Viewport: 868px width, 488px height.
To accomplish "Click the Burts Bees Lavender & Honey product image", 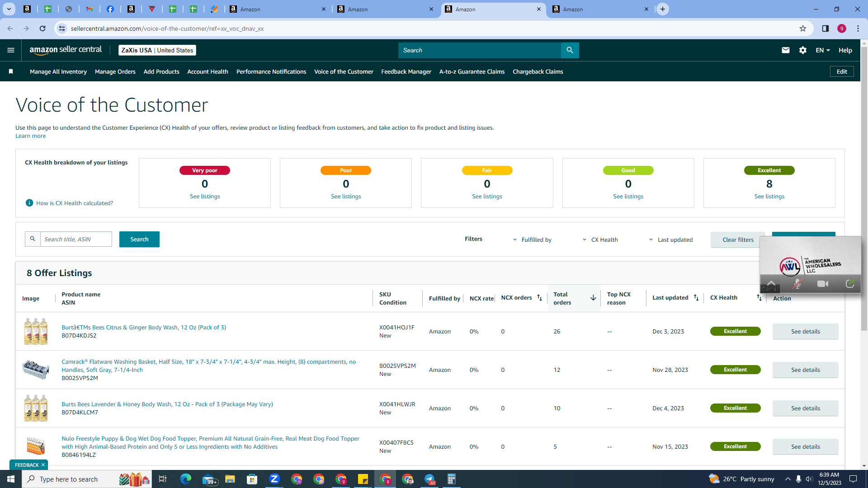I will [36, 408].
